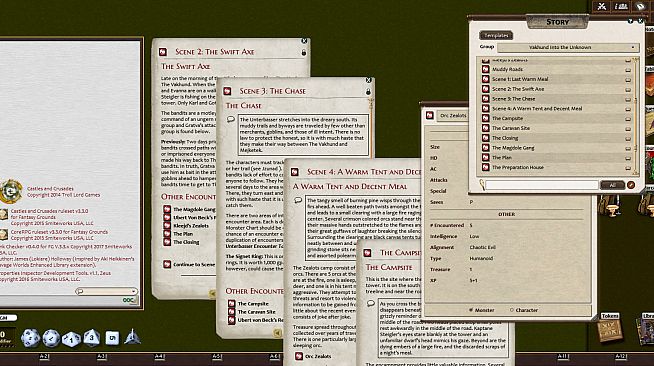Open The Closing entry in Story list
This screenshot has height=366, width=654.
click(x=505, y=138)
